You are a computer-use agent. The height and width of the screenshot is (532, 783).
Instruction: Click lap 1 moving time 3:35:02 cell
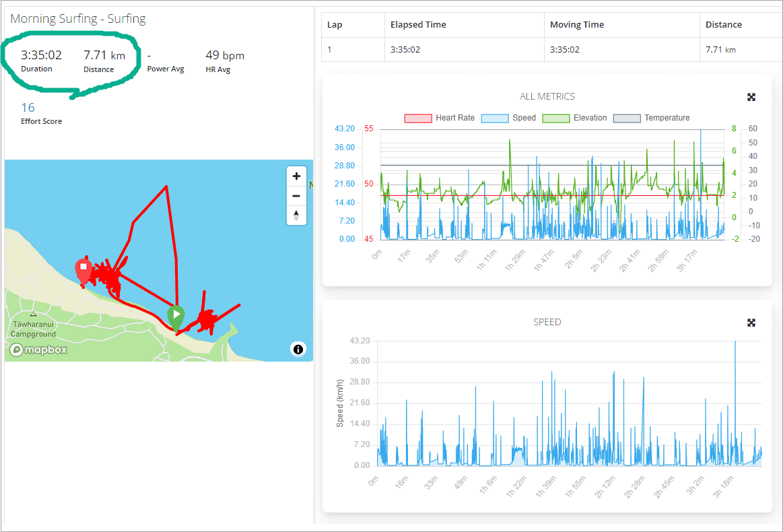(621, 49)
